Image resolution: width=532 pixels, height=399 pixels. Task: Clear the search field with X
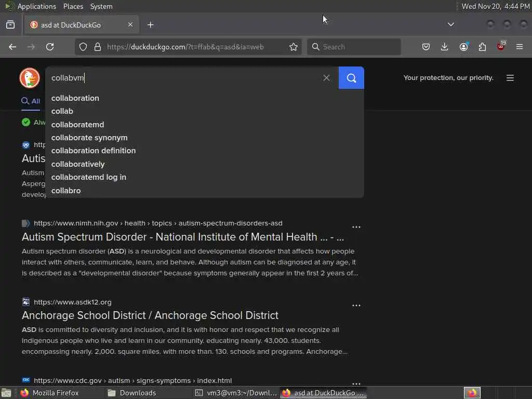(x=326, y=78)
